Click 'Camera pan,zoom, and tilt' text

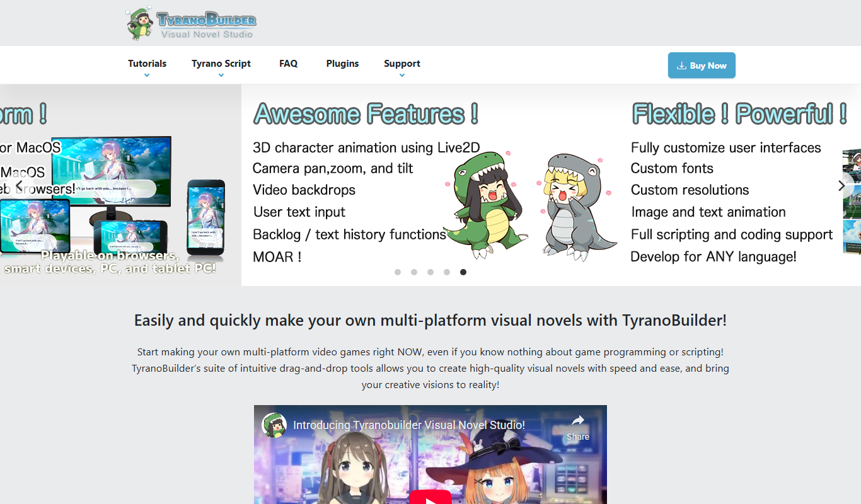point(333,168)
